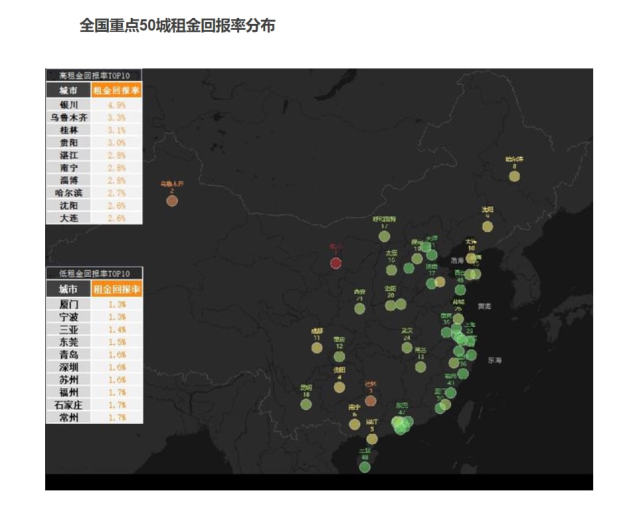The width and height of the screenshot is (641, 507).
Task: Select the orange 桂林 marker on the map
Action: click(x=370, y=400)
